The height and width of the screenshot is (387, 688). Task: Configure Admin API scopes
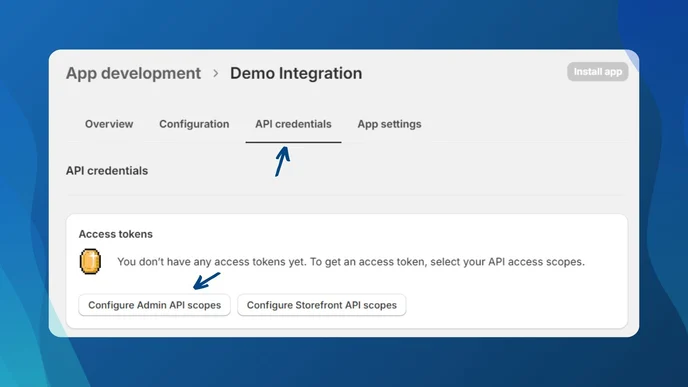(x=154, y=305)
